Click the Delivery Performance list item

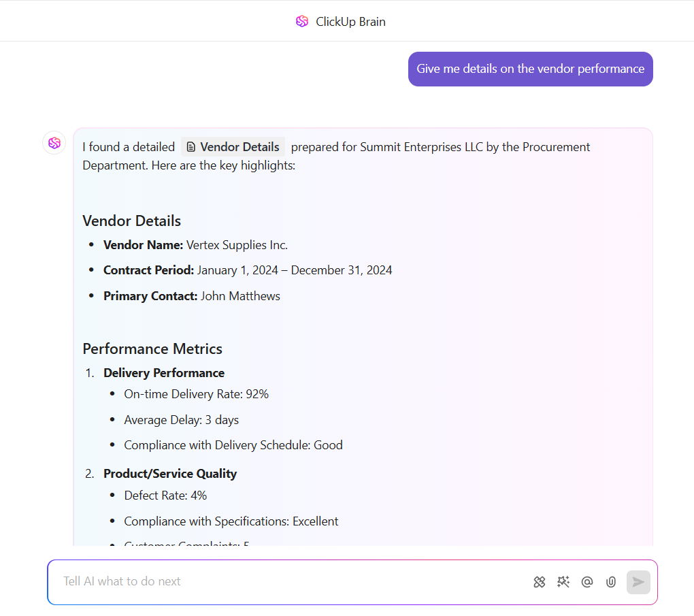tap(164, 373)
